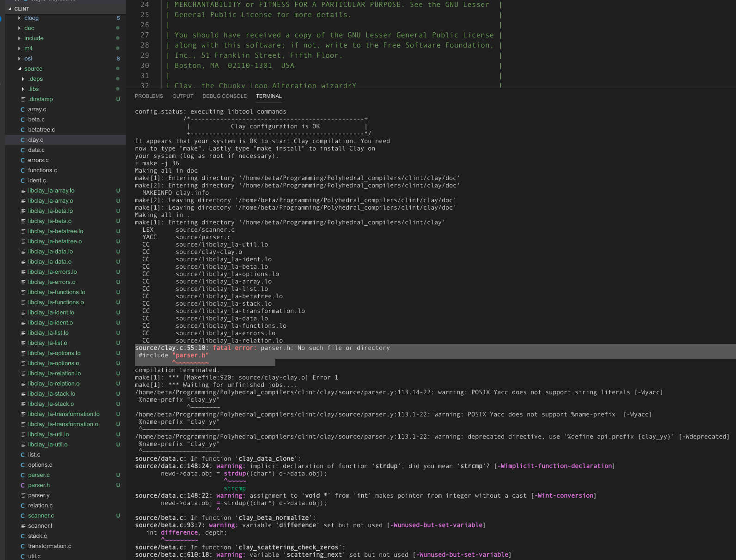Viewport: 736px width, 560px height.
Task: Click parser.h file icon
Action: pos(23,485)
